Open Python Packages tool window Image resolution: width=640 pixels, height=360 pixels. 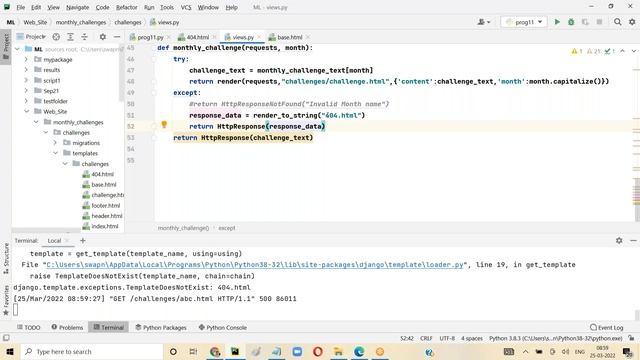(x=161, y=327)
